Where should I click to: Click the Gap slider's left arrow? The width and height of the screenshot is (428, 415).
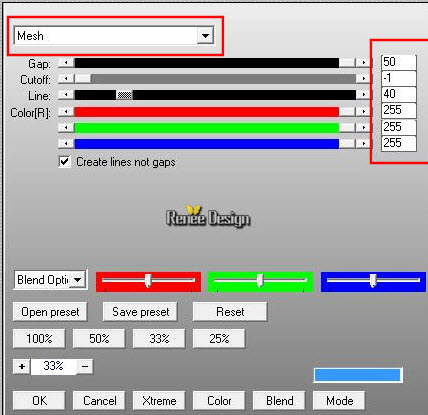[x=66, y=63]
